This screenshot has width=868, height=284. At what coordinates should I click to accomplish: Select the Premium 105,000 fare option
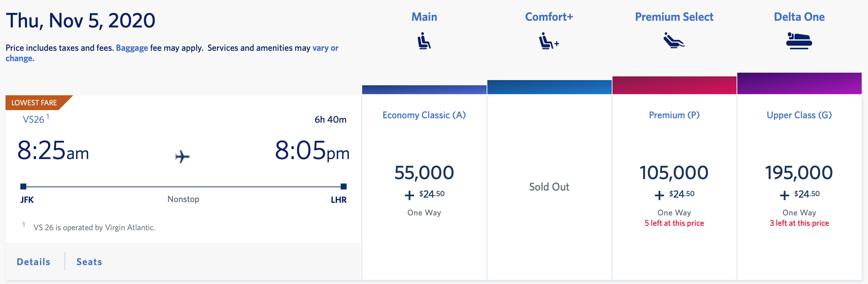674,172
